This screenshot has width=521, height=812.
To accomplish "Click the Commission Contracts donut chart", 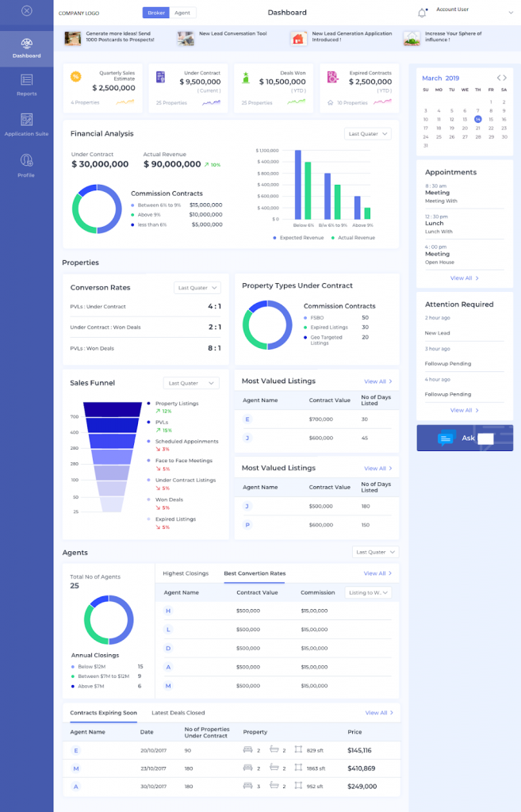I will pyautogui.click(x=97, y=209).
